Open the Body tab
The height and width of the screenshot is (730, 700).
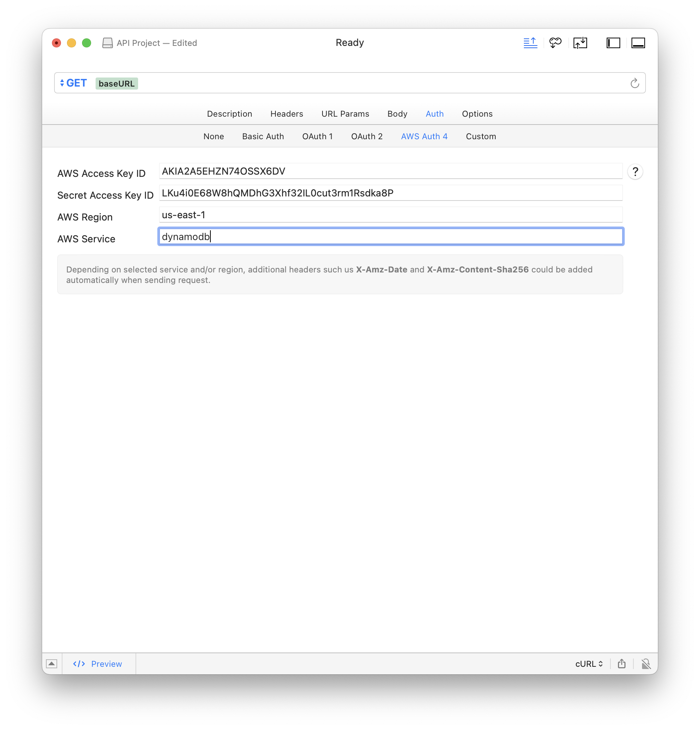pos(397,114)
